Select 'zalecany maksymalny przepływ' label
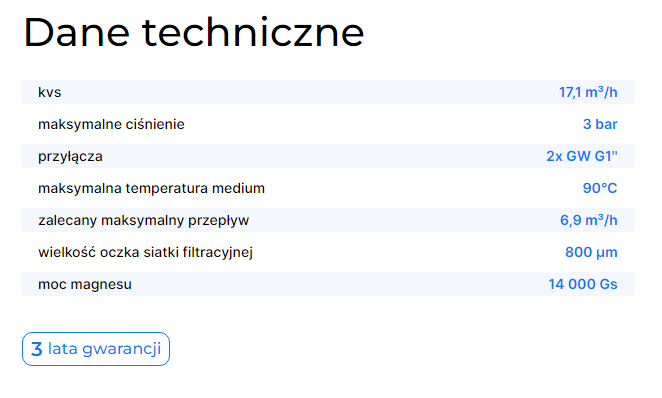The height and width of the screenshot is (398, 662). (144, 220)
